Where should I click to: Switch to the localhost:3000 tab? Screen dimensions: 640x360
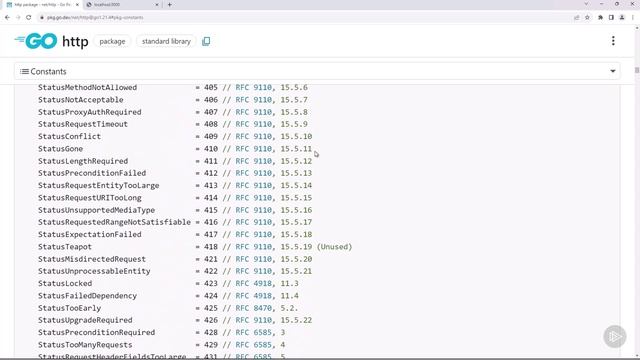122,4
